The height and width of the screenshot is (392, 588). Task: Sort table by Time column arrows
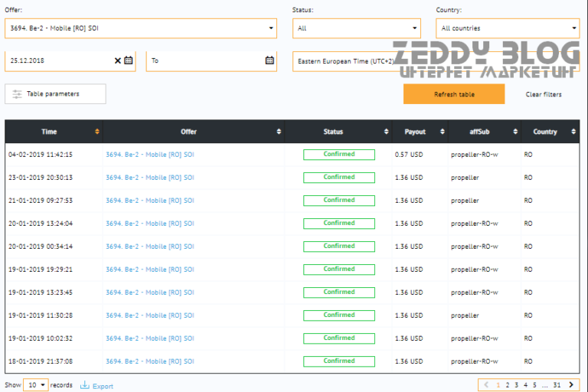pyautogui.click(x=97, y=131)
